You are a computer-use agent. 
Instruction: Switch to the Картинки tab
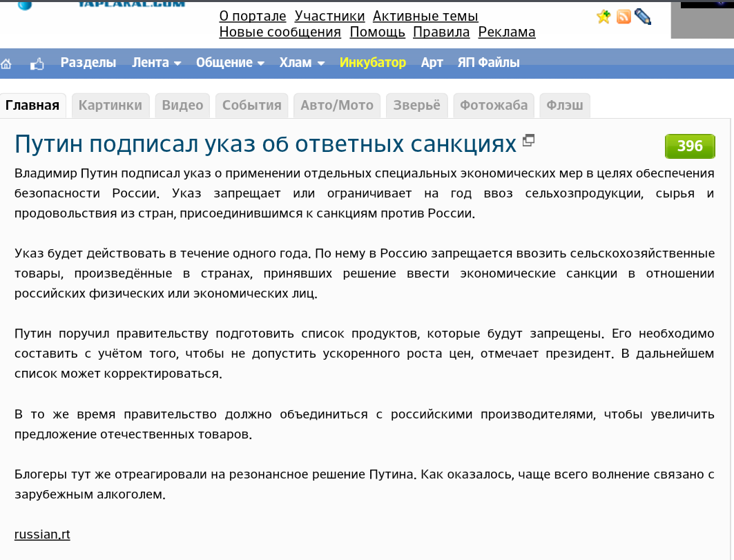(110, 106)
